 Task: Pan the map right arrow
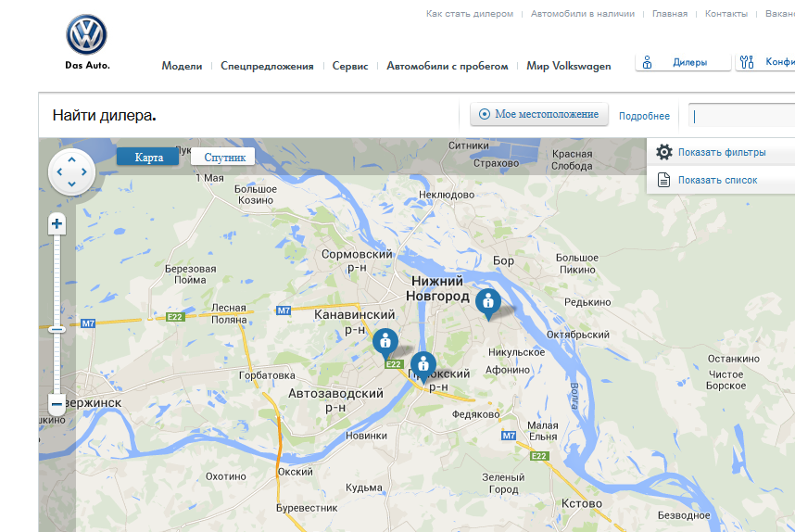pyautogui.click(x=84, y=171)
